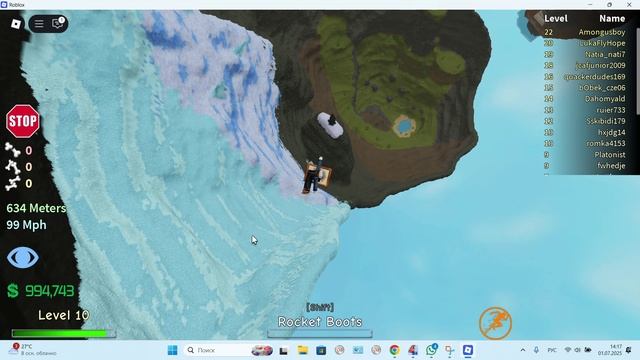The width and height of the screenshot is (640, 360).
Task: Open File Explorer from the taskbar
Action: 302,350
